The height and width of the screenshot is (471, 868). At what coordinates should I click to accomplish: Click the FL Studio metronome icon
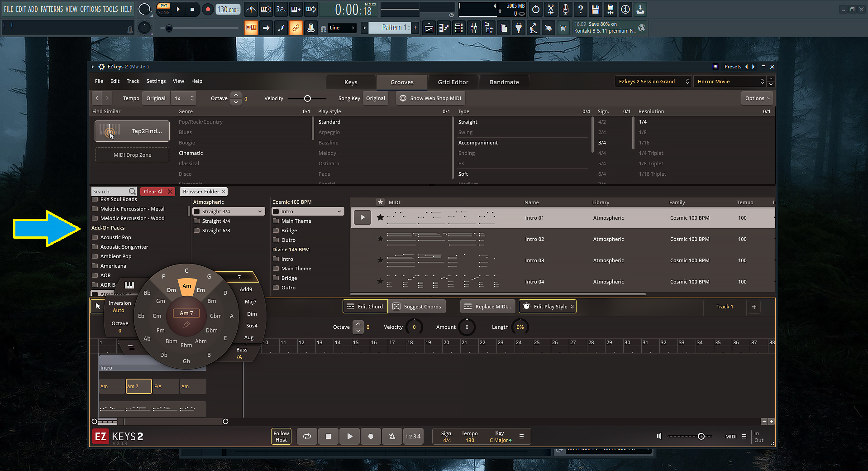point(251,9)
